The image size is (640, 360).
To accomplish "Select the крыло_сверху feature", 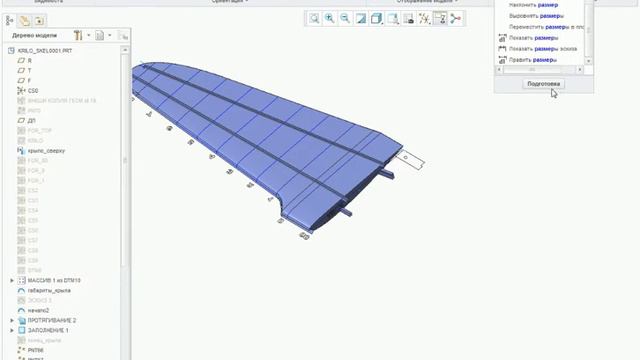I will coord(46,151).
